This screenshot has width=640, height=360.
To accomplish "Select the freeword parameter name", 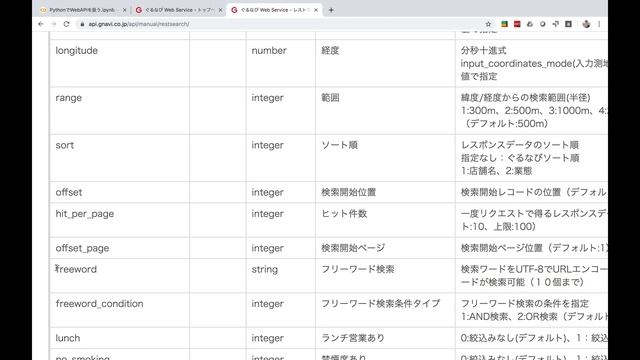I will (76, 269).
